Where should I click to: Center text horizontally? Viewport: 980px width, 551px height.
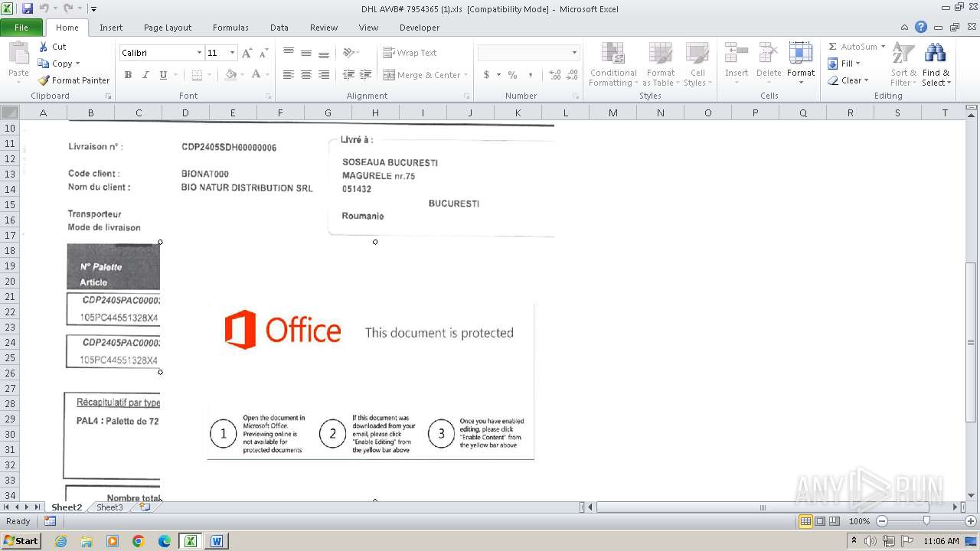point(306,75)
